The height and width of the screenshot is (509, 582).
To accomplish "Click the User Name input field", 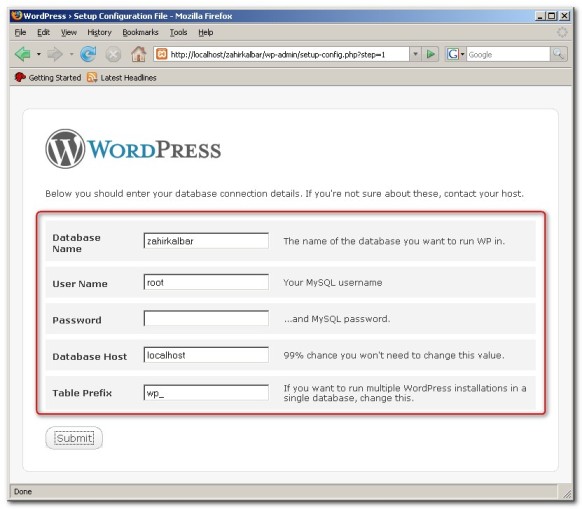I will click(206, 282).
